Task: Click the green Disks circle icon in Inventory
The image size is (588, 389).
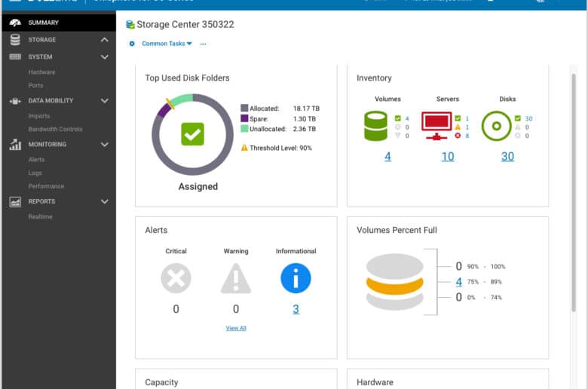Action: coord(496,126)
